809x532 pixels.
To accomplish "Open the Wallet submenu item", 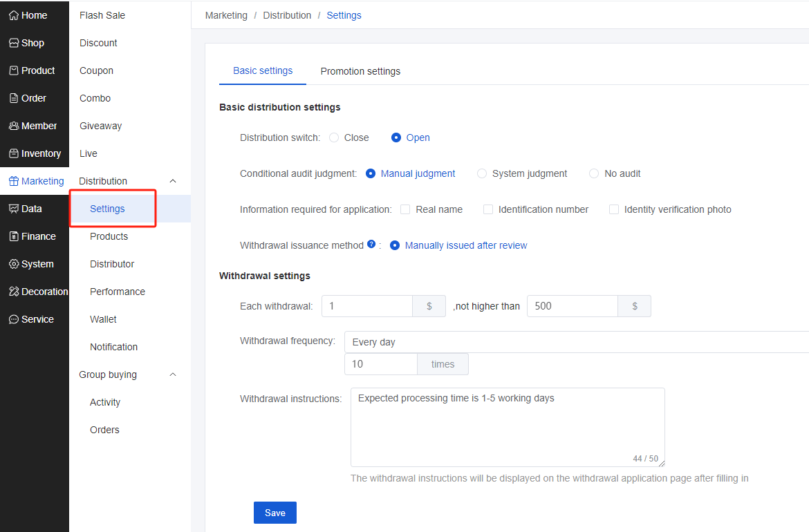I will pyautogui.click(x=103, y=320).
